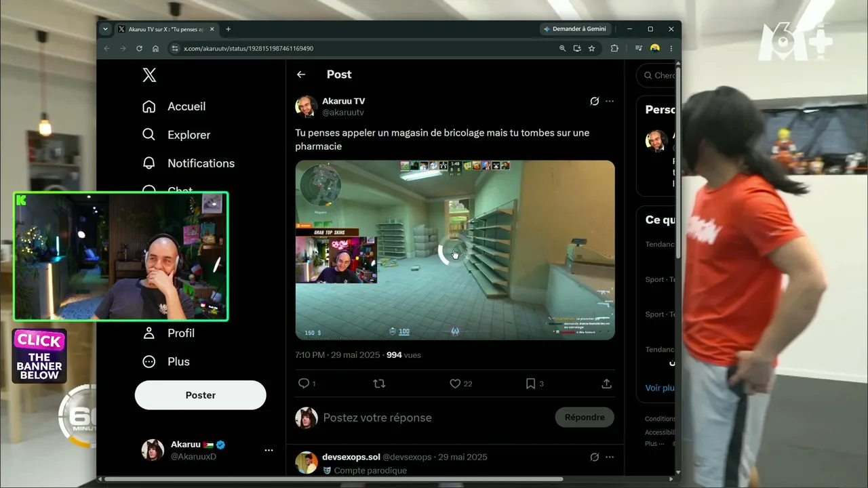Screen dimensions: 868x488
Task: Click the 994 vues count
Action: (x=403, y=355)
